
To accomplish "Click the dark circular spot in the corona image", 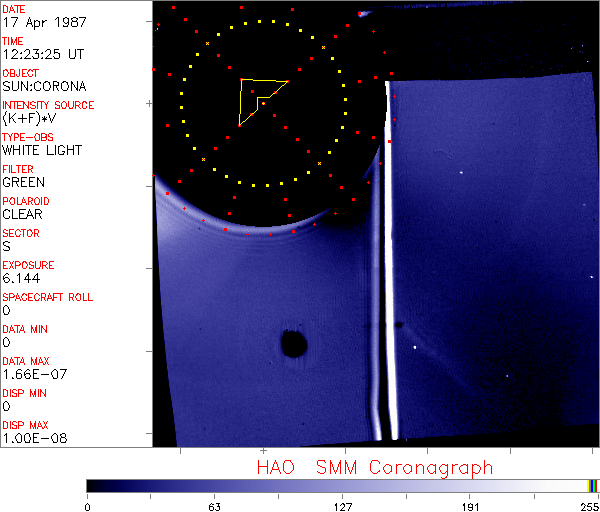I will [x=293, y=344].
